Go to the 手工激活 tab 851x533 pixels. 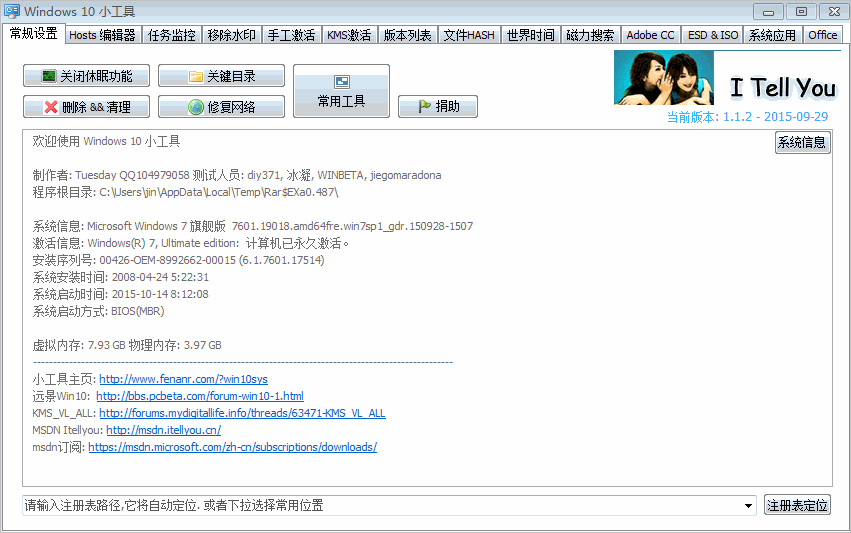[291, 35]
